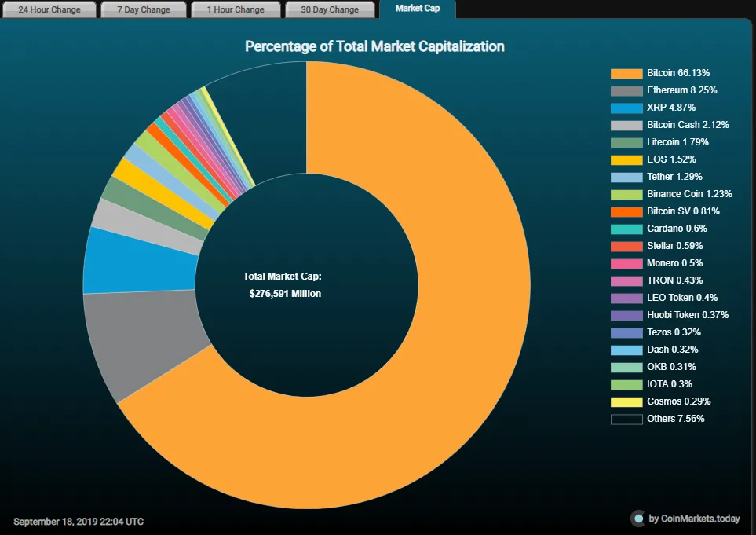The image size is (756, 535).
Task: Click the Ethereum gray legend swatch
Action: [626, 90]
